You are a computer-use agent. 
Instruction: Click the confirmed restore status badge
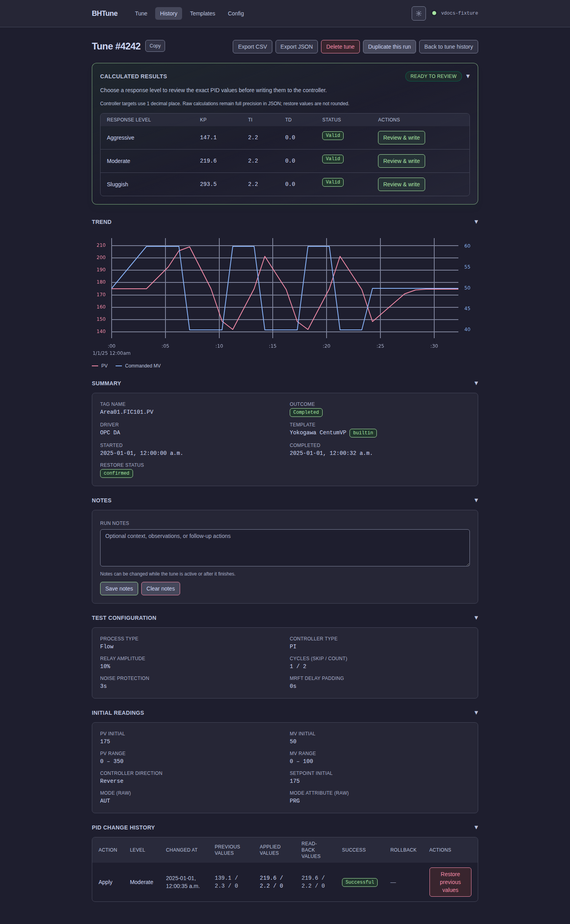click(x=116, y=473)
